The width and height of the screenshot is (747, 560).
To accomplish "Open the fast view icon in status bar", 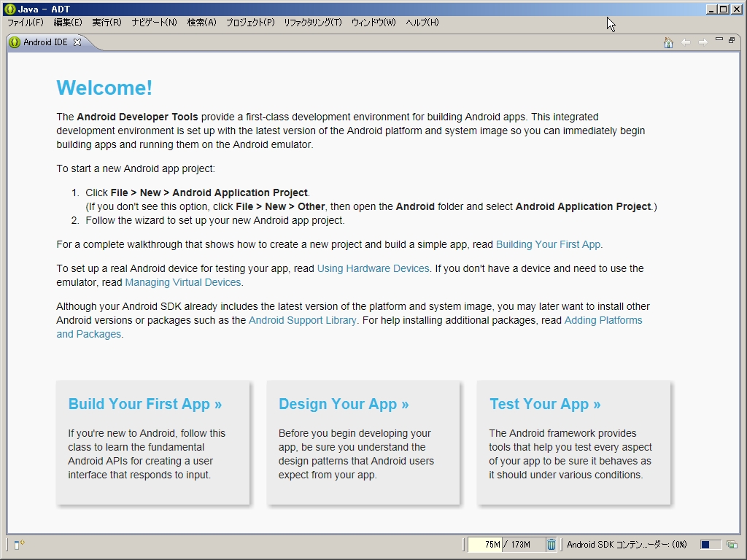I will tap(19, 544).
